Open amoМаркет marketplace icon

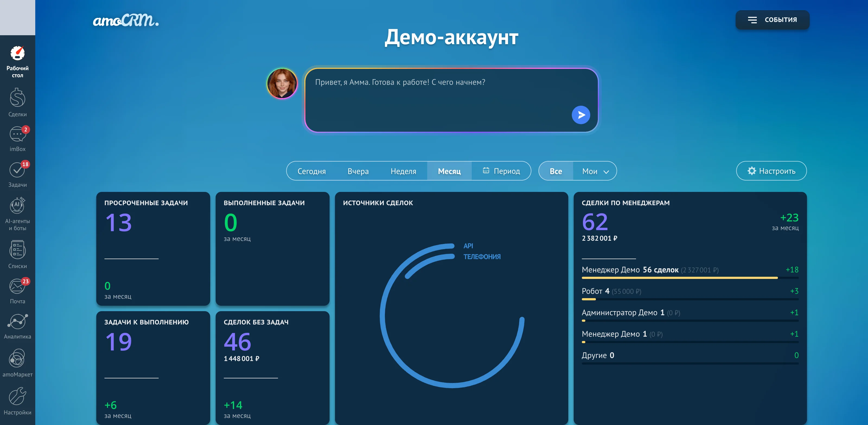click(18, 358)
